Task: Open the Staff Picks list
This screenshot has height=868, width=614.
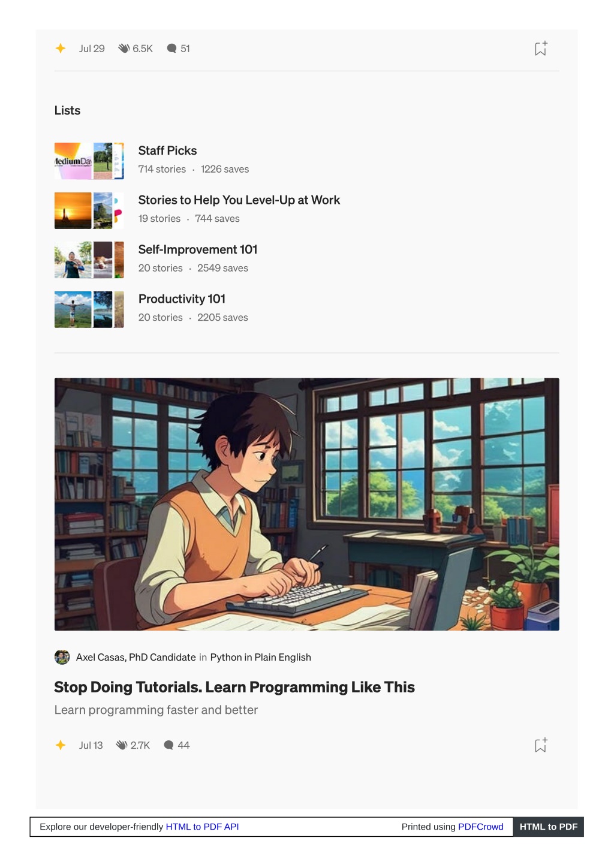Action: pyautogui.click(x=167, y=150)
